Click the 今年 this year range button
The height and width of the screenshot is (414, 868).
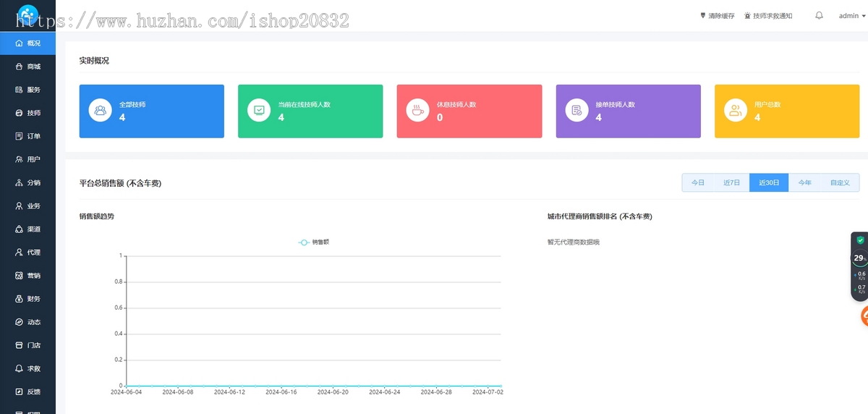(804, 183)
